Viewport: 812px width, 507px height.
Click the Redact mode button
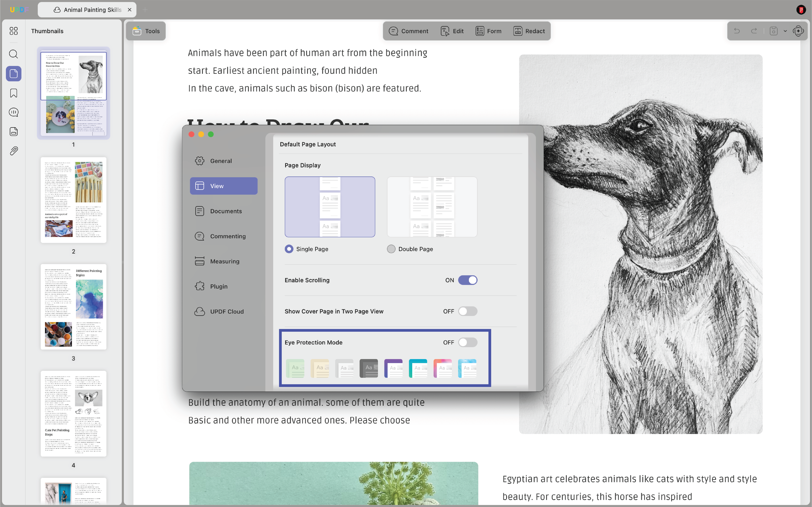[529, 31]
